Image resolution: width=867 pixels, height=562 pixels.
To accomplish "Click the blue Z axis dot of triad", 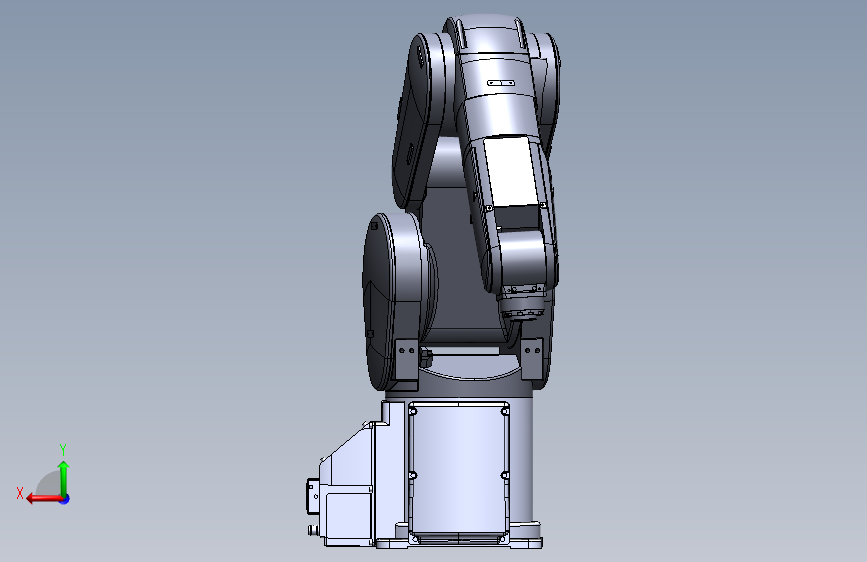I will point(65,499).
